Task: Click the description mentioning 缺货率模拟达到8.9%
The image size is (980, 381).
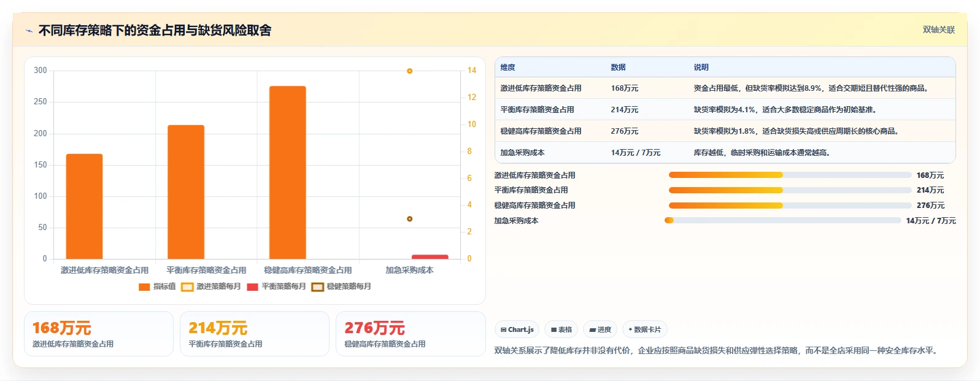Action: click(812, 88)
